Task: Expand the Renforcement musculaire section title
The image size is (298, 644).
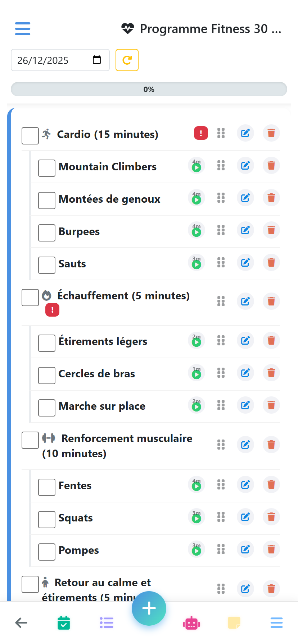Action: click(x=127, y=438)
